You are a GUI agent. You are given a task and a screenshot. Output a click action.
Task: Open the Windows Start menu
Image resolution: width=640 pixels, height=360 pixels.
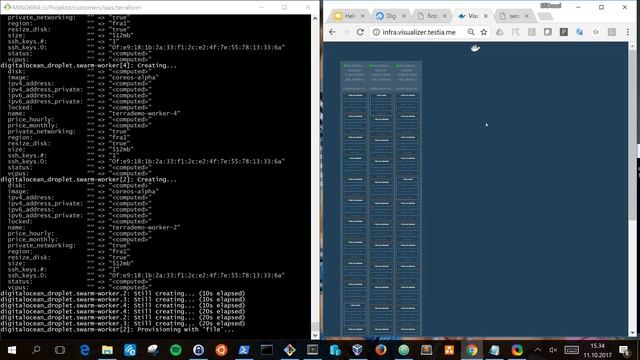click(x=12, y=350)
